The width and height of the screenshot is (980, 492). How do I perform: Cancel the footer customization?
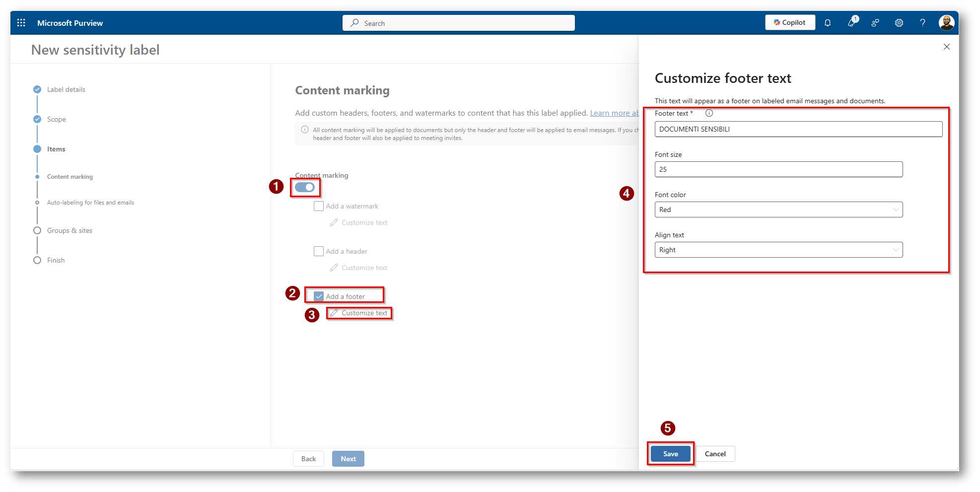pos(715,454)
